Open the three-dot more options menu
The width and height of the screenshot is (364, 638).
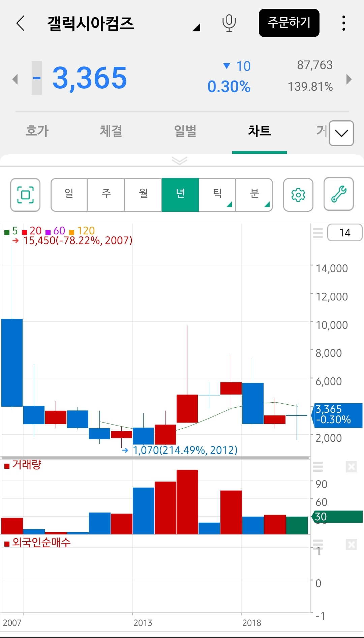(x=343, y=23)
